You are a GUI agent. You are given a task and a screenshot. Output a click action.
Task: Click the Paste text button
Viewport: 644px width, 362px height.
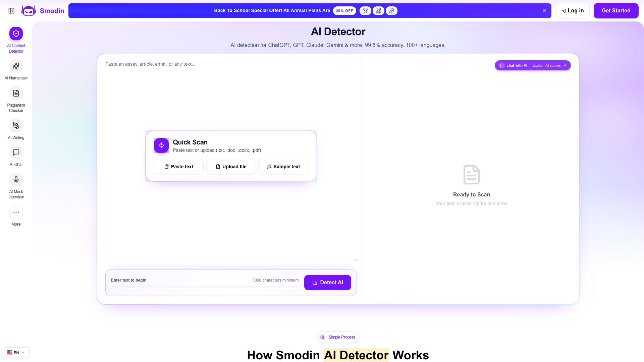(x=179, y=167)
